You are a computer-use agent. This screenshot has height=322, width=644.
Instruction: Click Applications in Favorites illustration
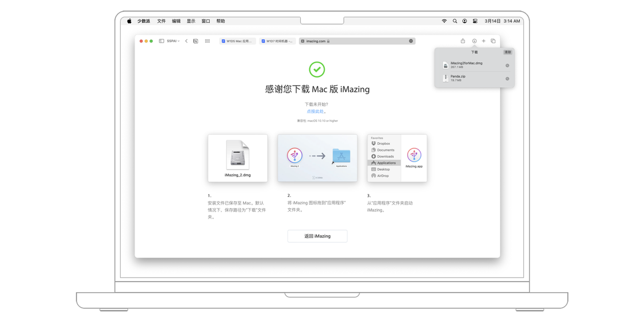pyautogui.click(x=384, y=163)
